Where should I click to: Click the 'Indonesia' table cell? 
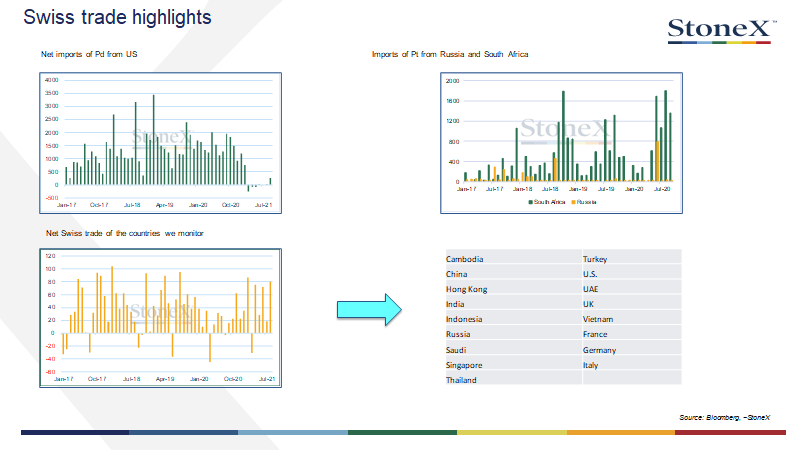(513, 317)
